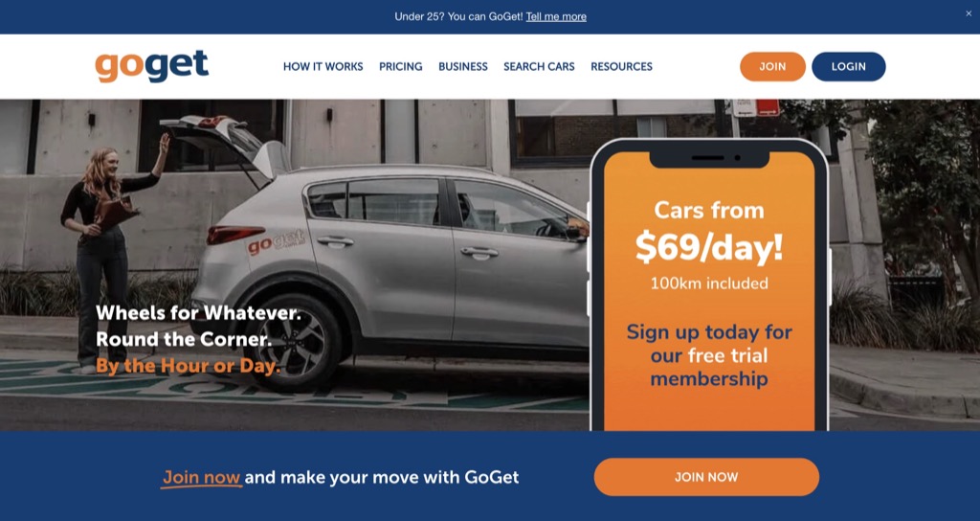The width and height of the screenshot is (980, 521).
Task: Click the 100km included text
Action: point(709,283)
